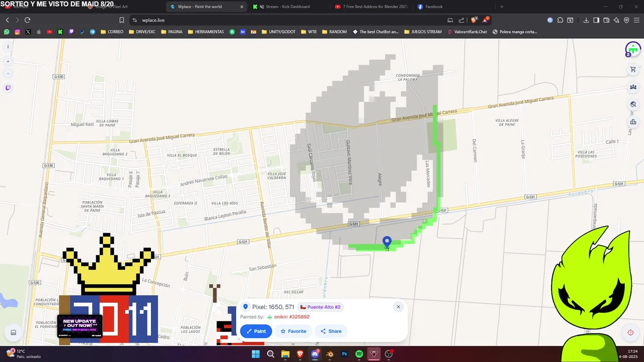The image size is (644, 362).
Task: Open the Twitch icon in the left sidebar
Action: 8,88
